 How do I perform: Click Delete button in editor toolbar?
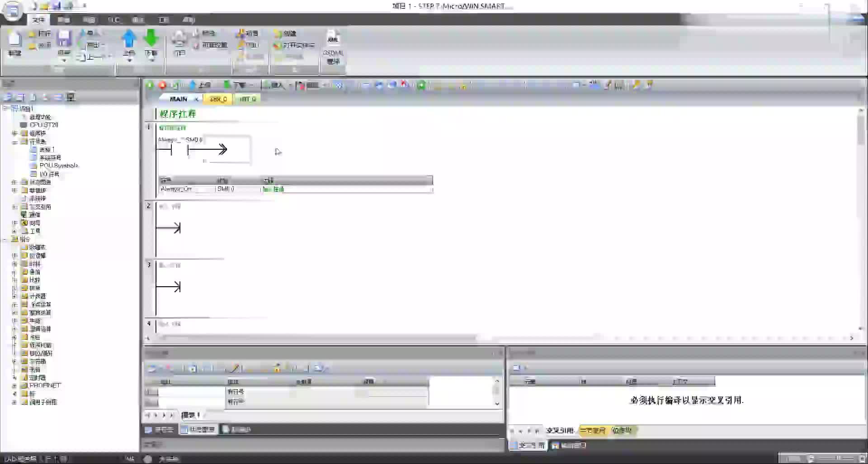[308, 85]
